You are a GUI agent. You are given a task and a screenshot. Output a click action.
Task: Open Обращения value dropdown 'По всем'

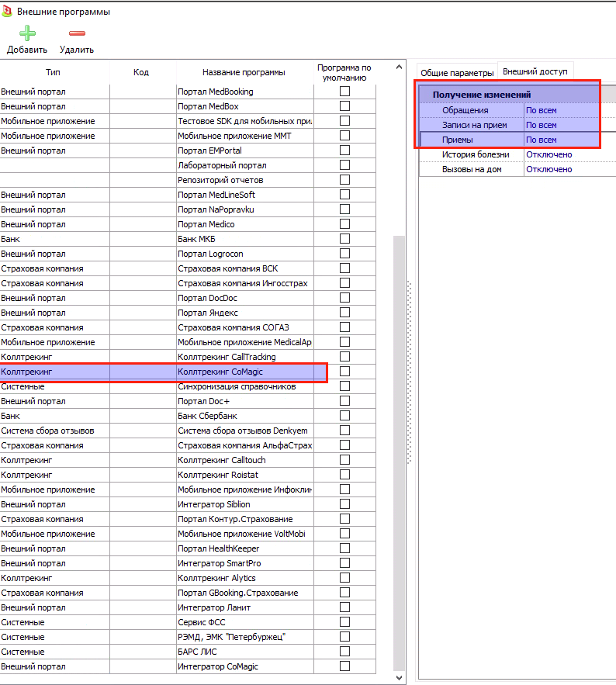click(561, 110)
